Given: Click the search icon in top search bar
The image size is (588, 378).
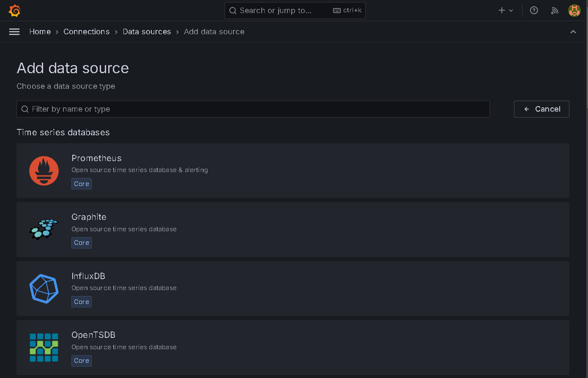Looking at the screenshot, I should point(233,11).
